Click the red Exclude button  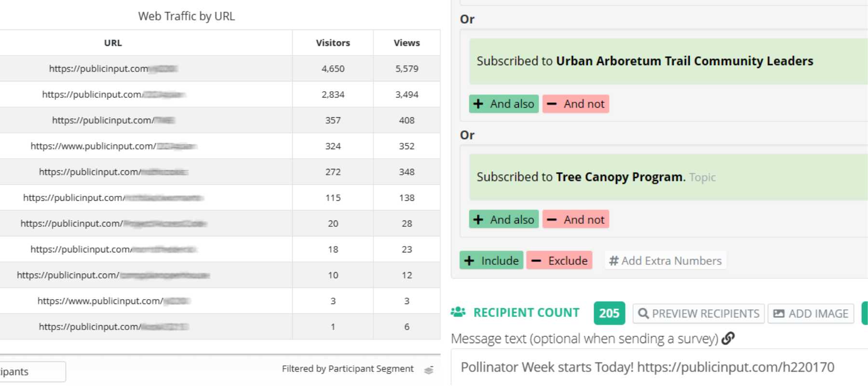point(559,261)
